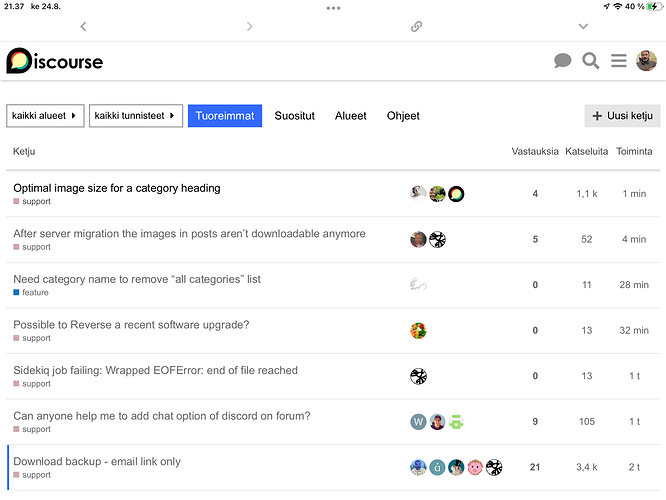Open search with magnifying glass icon
The width and height of the screenshot is (666, 500).
pos(590,61)
